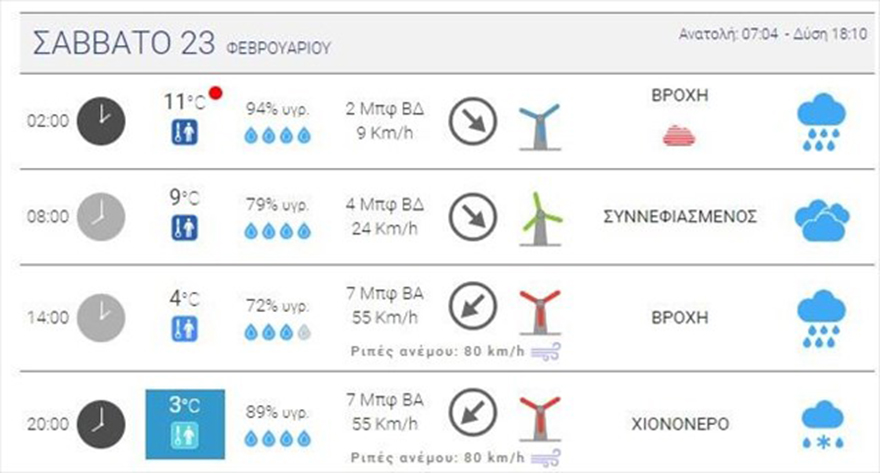Click the sunrise and sunset times text
This screenshot has width=880, height=473.
tap(771, 33)
